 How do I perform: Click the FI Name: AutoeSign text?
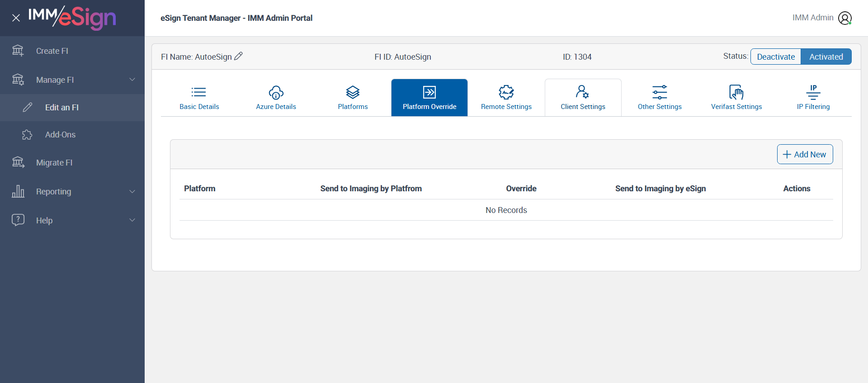pyautogui.click(x=196, y=57)
